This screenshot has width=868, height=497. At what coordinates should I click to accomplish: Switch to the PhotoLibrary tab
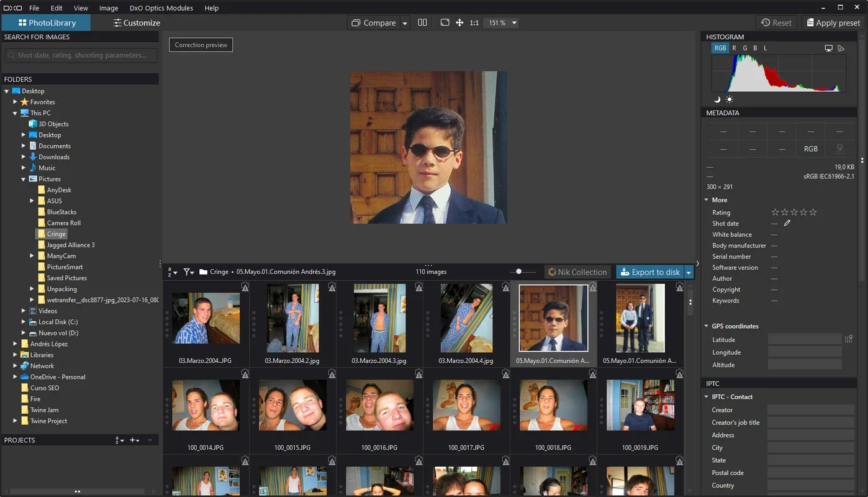(47, 22)
